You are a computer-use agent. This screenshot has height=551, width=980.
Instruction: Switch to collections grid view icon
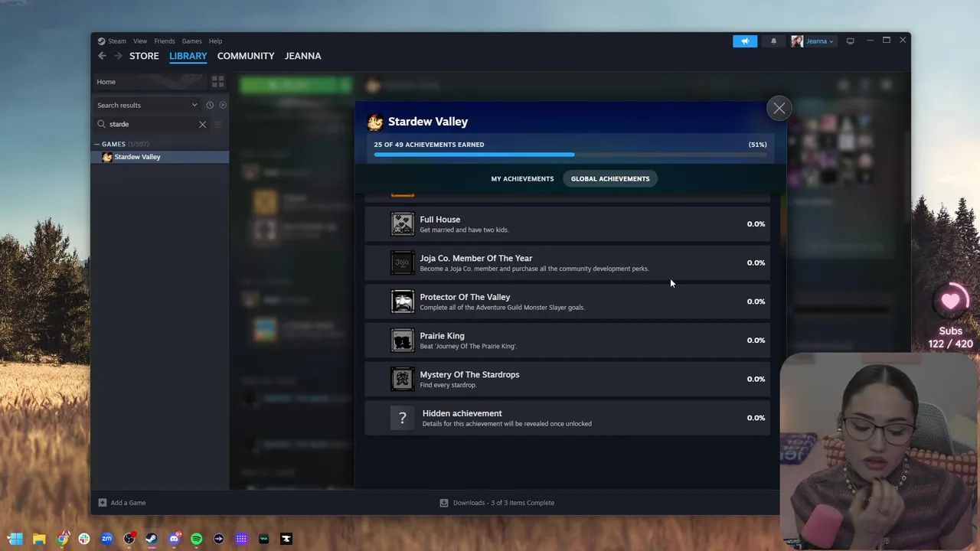click(218, 82)
